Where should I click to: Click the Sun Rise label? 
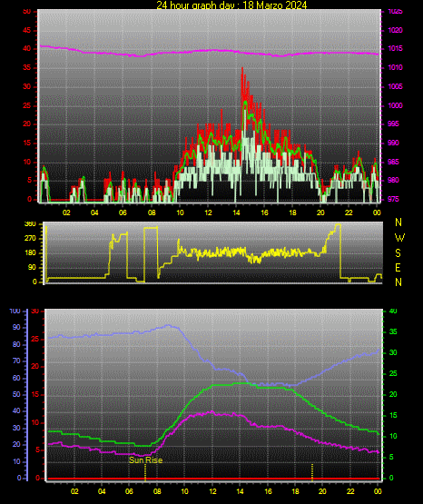(x=145, y=460)
